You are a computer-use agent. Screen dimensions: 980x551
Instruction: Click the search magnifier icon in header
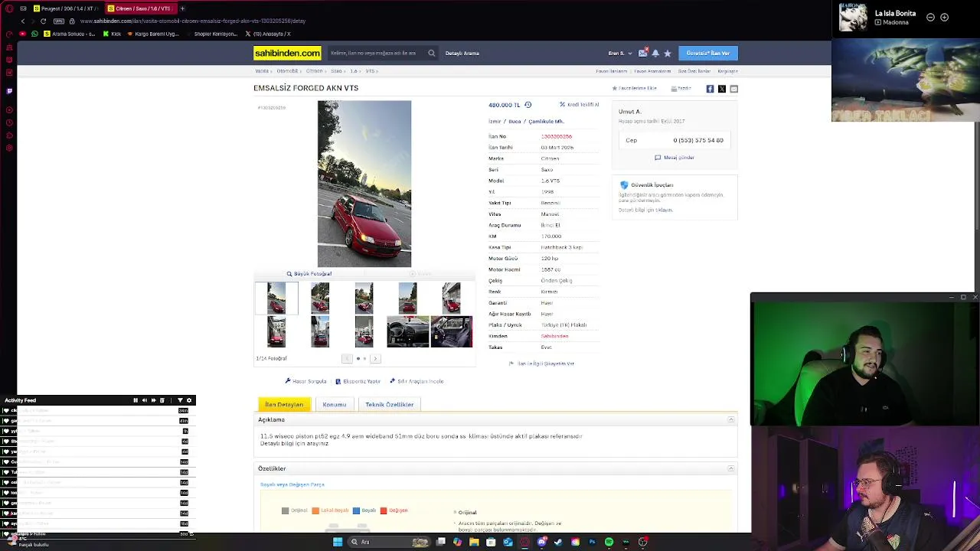(431, 53)
